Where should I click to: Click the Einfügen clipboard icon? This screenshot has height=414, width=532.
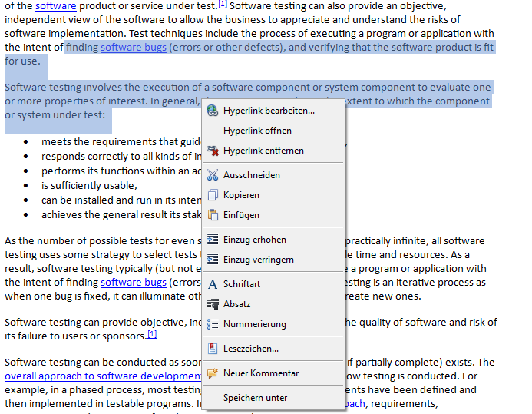213,215
